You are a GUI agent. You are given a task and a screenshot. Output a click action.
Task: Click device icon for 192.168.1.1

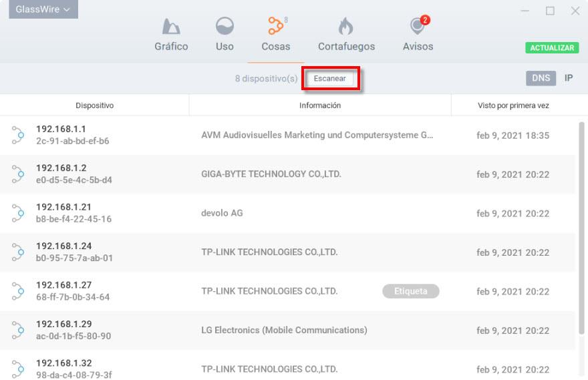17,135
